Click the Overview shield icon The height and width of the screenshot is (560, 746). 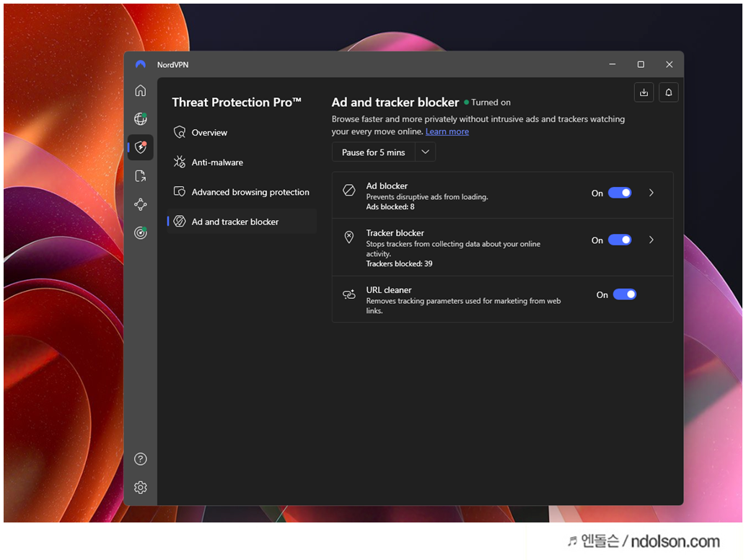180,132
